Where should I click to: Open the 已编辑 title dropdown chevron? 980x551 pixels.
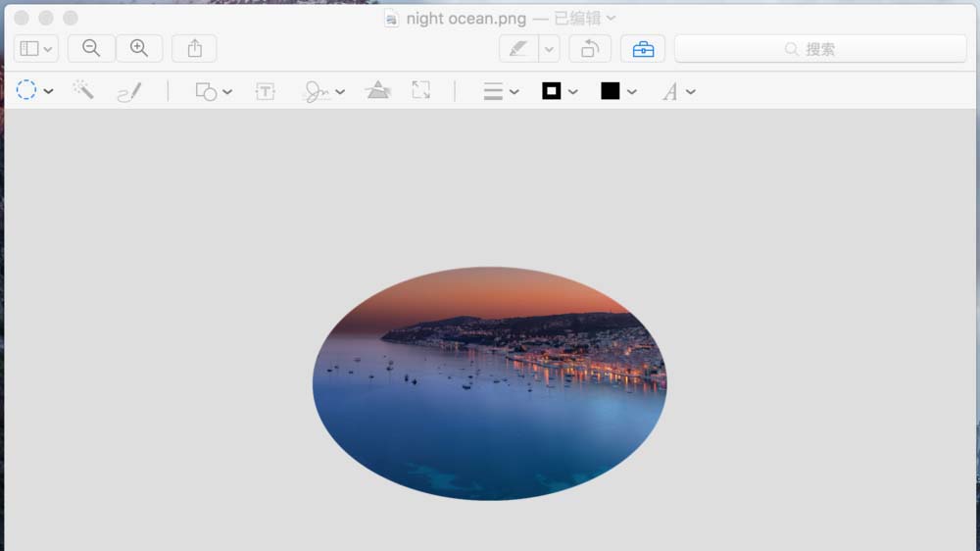click(612, 18)
